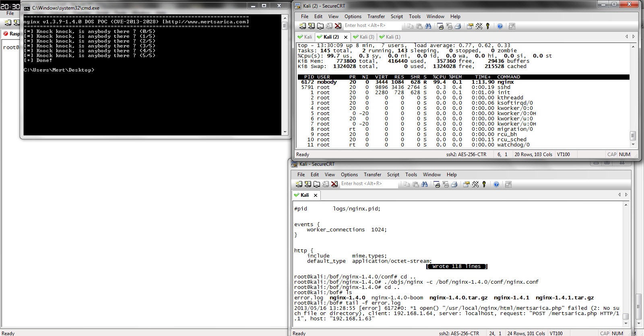Screen dimensions: 644x336
Task: Click File menu in the background window
Action: tap(10, 13)
